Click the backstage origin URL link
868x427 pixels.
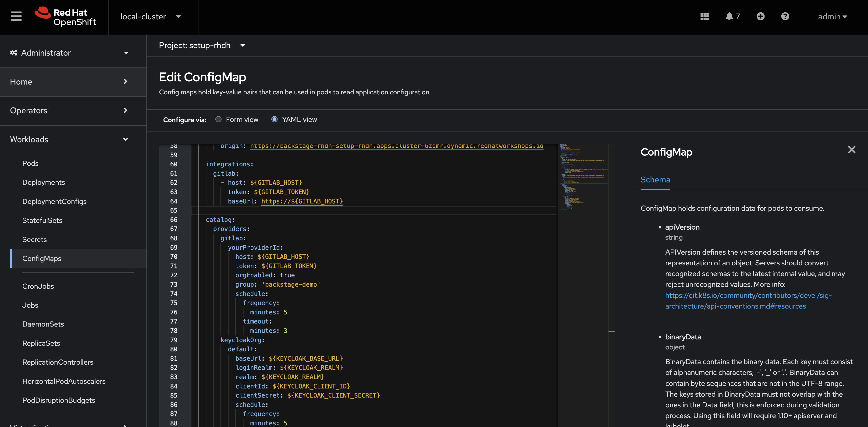[x=397, y=146]
